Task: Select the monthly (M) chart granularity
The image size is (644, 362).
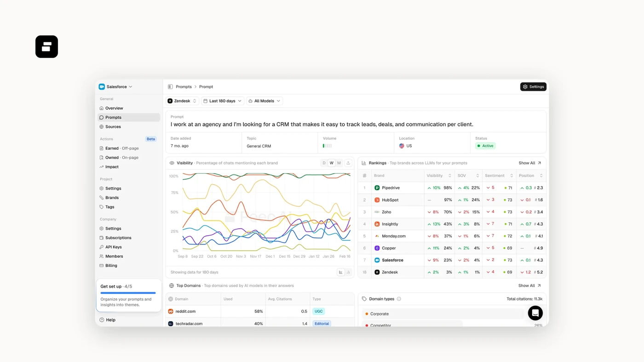Action: (x=339, y=163)
